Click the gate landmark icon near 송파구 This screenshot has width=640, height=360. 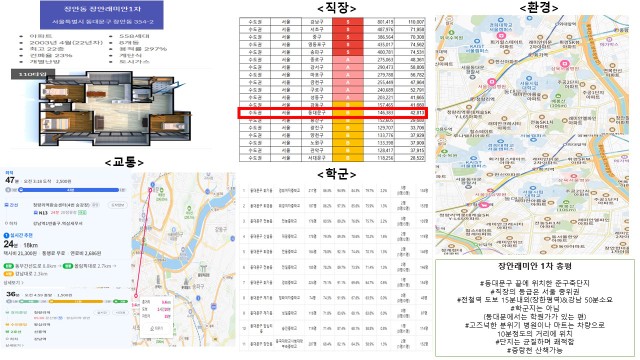click(x=203, y=268)
